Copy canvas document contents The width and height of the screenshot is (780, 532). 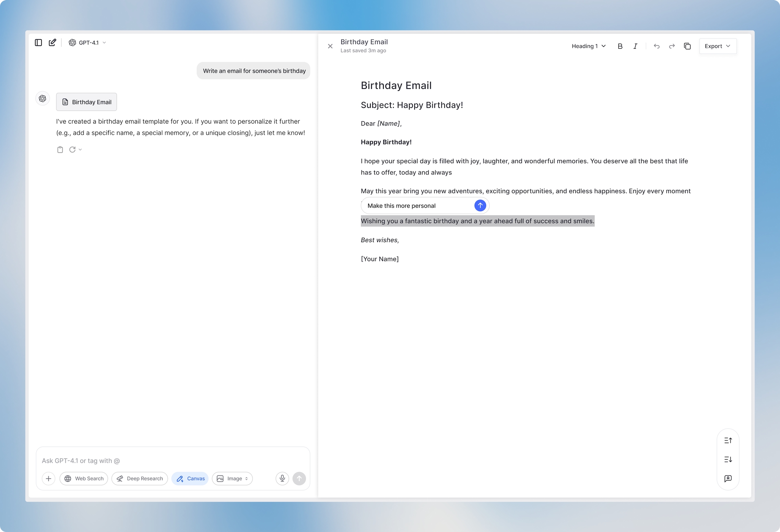pos(687,46)
